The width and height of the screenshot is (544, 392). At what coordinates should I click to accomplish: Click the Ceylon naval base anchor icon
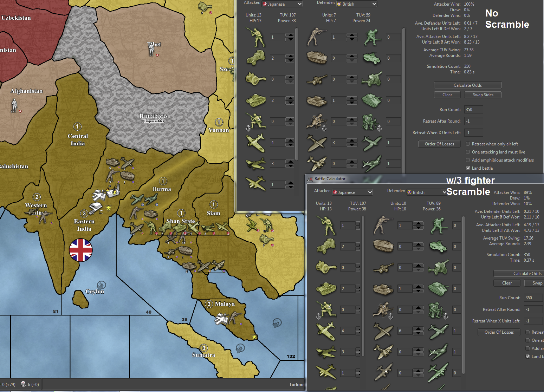point(101,285)
